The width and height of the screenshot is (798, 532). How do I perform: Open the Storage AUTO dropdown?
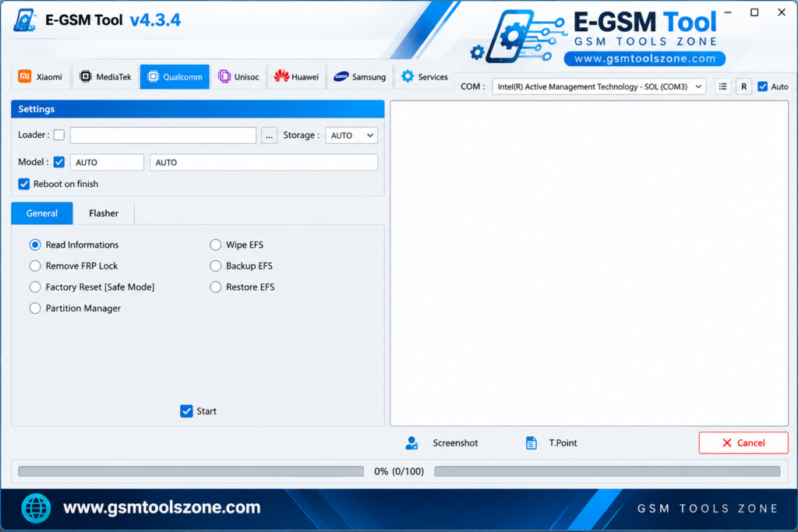point(351,136)
